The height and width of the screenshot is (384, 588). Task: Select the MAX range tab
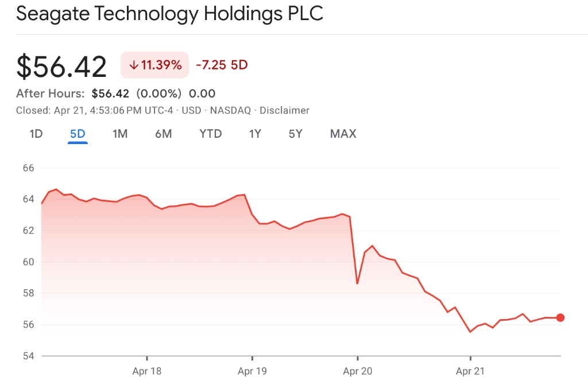click(343, 134)
